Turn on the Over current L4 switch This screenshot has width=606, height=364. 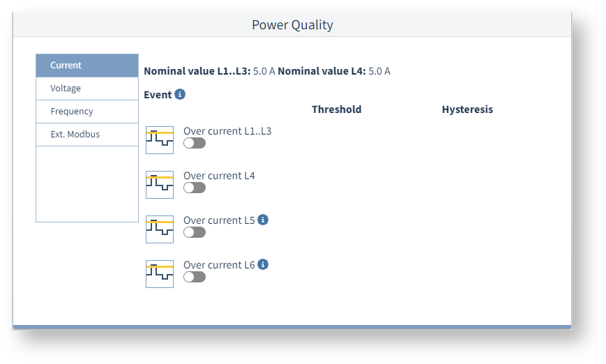[x=195, y=188]
